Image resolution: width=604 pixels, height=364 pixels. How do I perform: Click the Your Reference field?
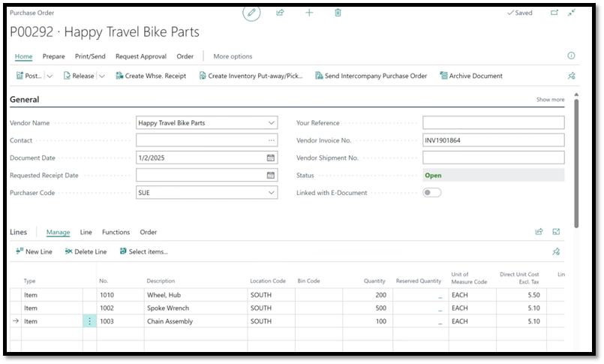click(x=494, y=122)
